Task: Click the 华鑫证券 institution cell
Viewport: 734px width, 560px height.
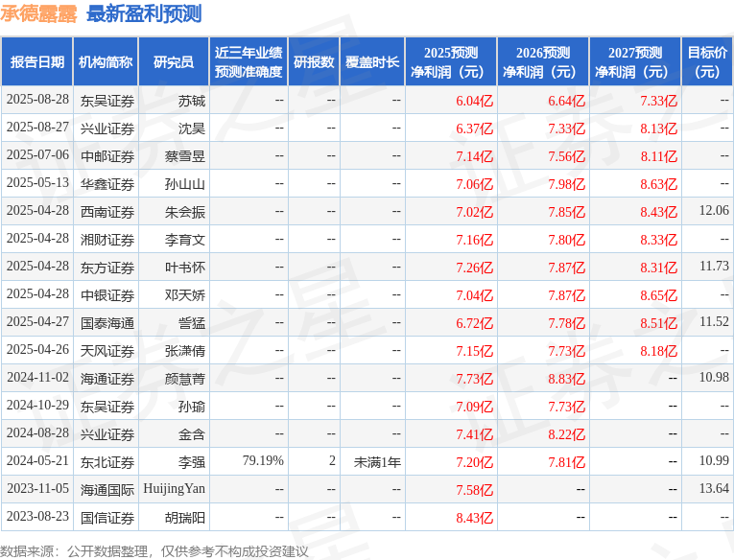Action: point(107,184)
